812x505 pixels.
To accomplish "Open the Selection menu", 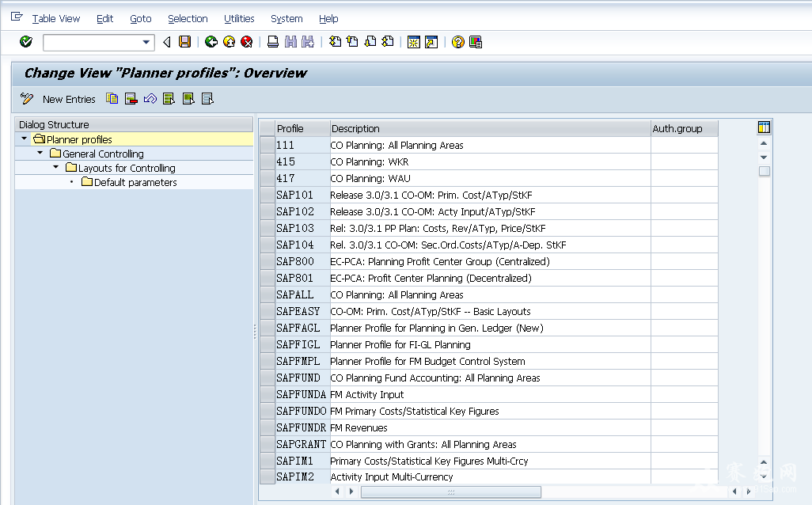I will (188, 19).
